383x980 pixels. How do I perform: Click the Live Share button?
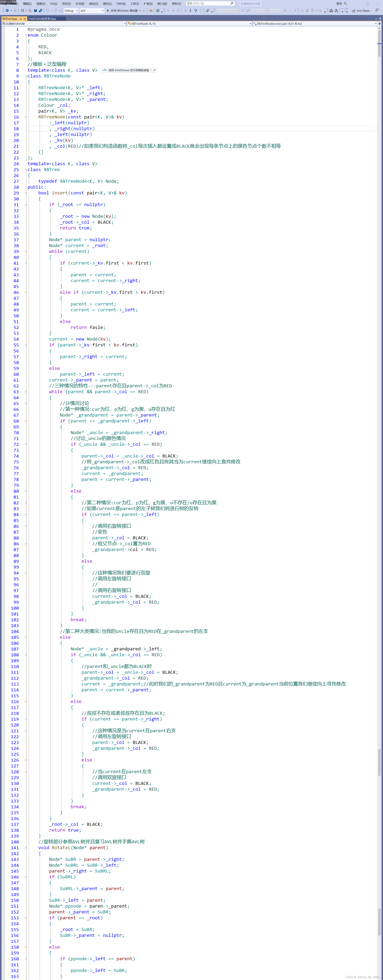[361, 11]
